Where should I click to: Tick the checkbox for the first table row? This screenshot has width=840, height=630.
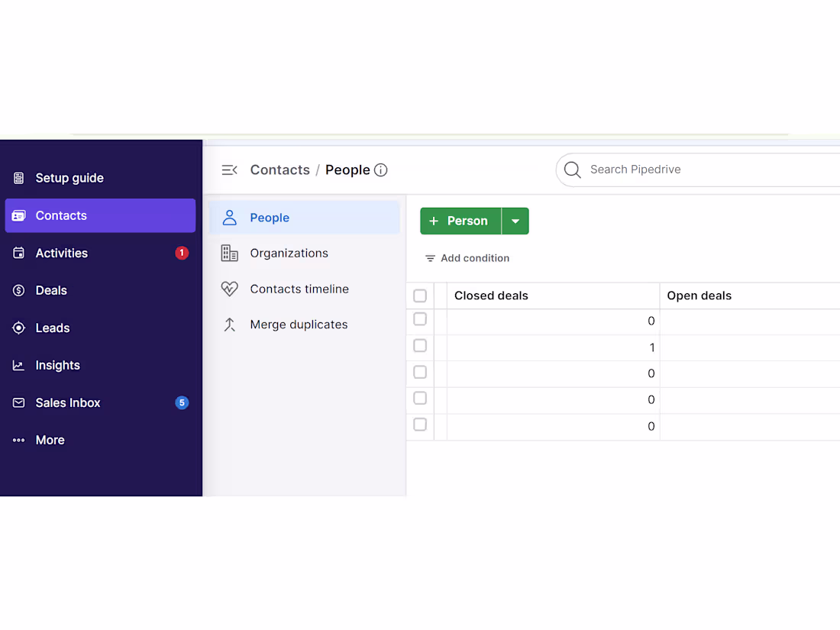coord(420,319)
